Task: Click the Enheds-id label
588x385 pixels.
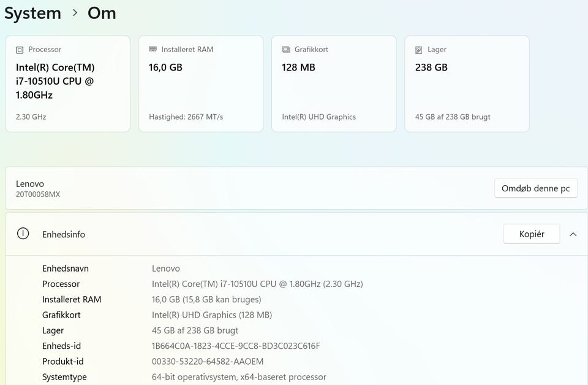Action: point(61,346)
